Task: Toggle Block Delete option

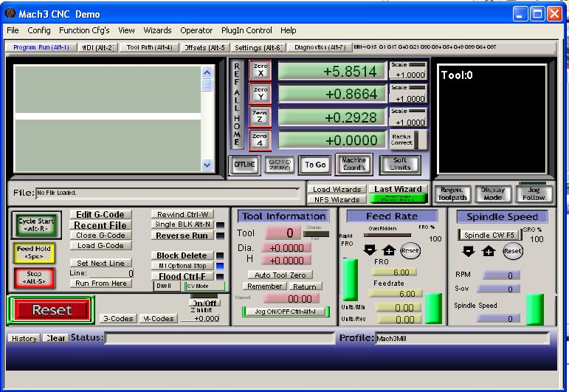Action: tap(182, 255)
